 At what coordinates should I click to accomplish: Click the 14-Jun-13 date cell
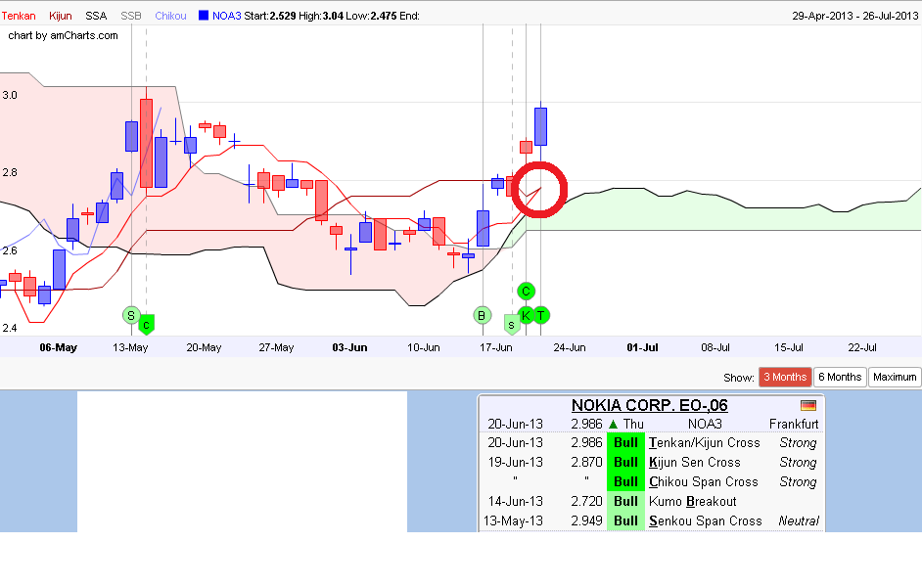click(515, 502)
